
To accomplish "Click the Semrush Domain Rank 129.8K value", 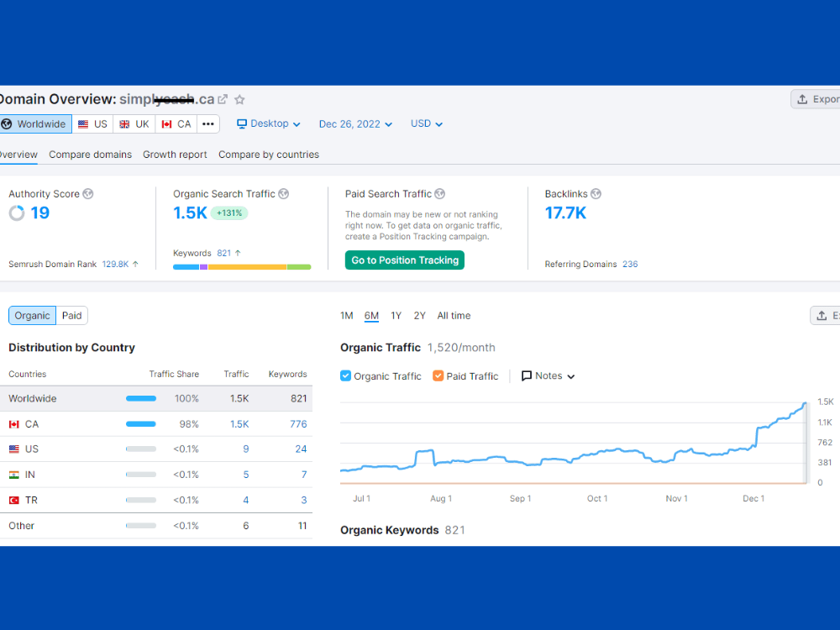I will coord(115,264).
